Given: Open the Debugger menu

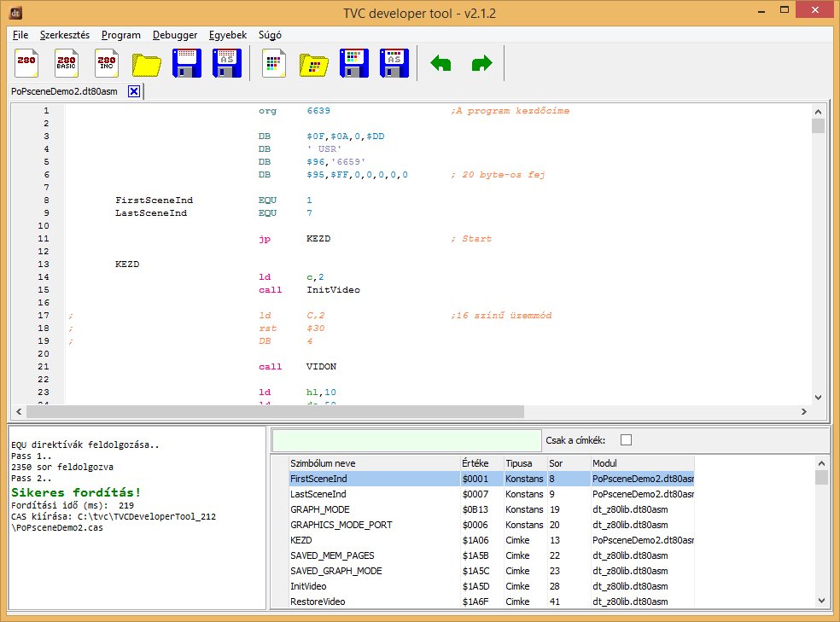Looking at the screenshot, I should (x=175, y=35).
